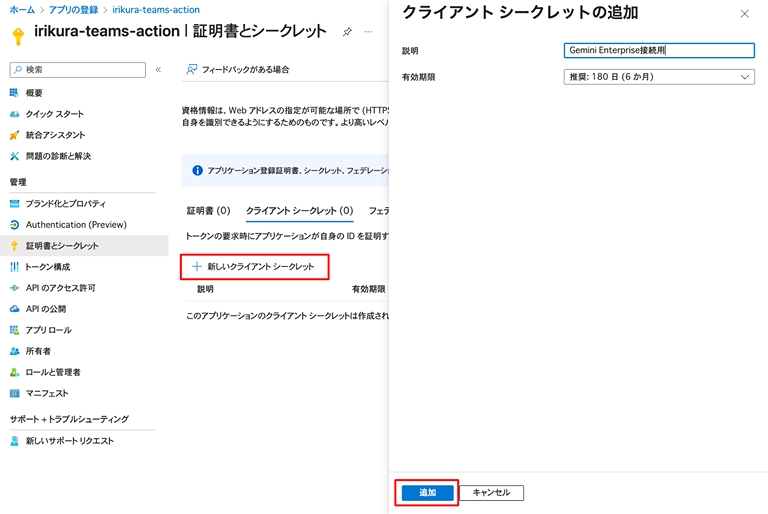Image resolution: width=768 pixels, height=514 pixels.
Task: Click the sidebar 検索 search box
Action: click(77, 70)
